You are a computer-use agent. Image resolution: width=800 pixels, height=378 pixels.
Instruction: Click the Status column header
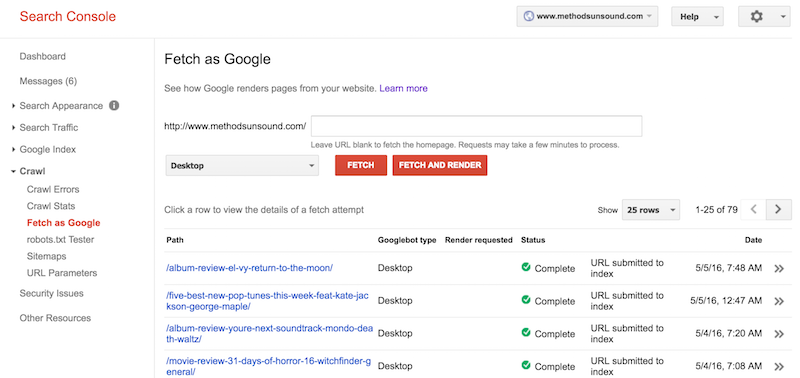click(x=533, y=240)
